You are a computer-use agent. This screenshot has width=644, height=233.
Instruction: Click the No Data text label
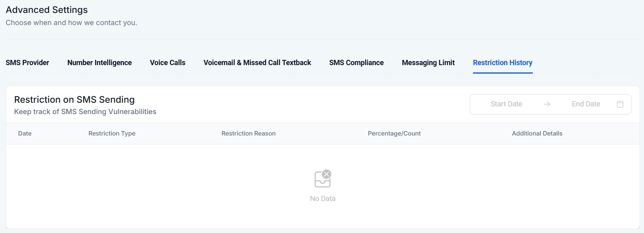click(x=323, y=199)
